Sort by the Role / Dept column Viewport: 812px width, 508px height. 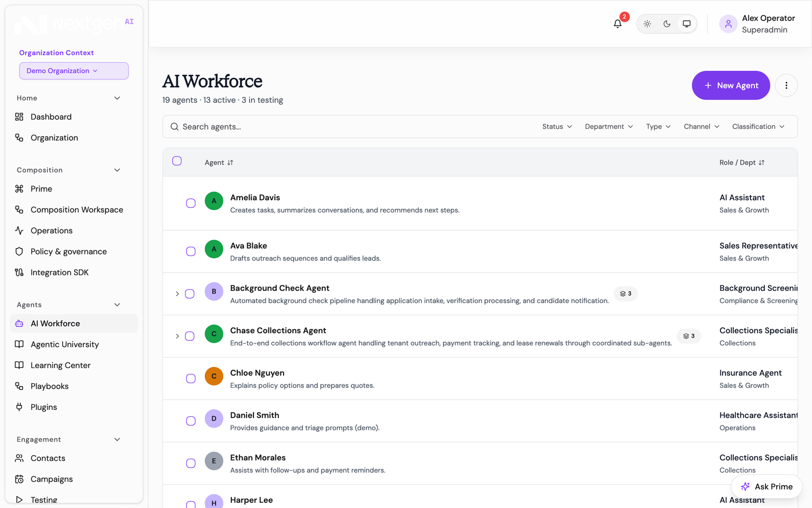click(x=742, y=163)
